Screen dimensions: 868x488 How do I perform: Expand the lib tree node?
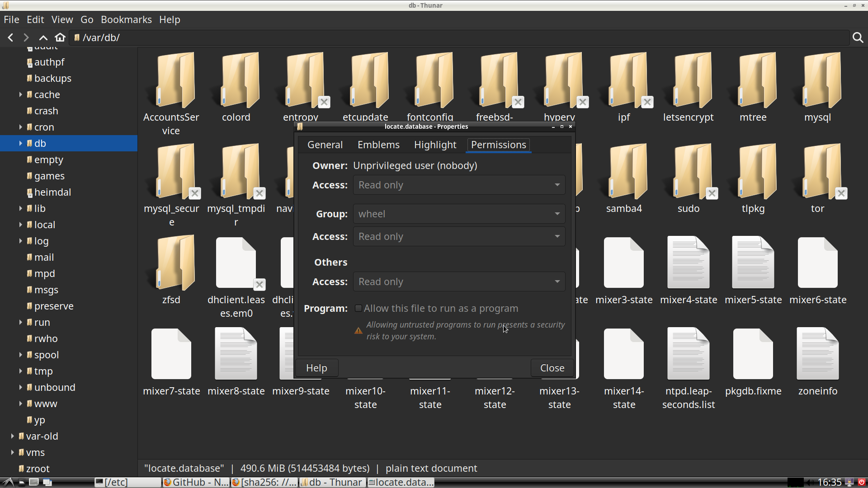pyautogui.click(x=20, y=208)
